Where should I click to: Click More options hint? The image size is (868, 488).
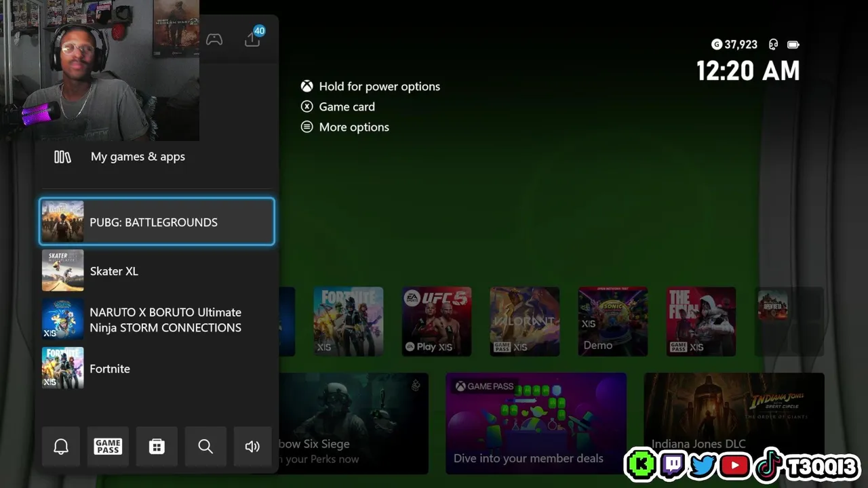pyautogui.click(x=354, y=127)
